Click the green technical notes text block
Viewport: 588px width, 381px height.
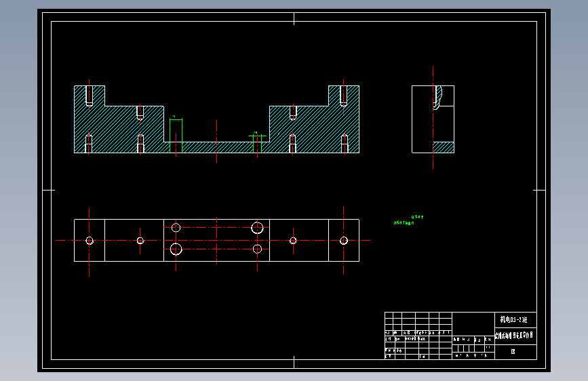click(408, 220)
